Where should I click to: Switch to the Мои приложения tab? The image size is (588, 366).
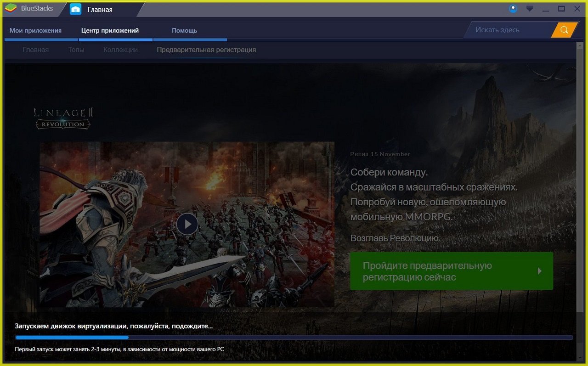(35, 30)
